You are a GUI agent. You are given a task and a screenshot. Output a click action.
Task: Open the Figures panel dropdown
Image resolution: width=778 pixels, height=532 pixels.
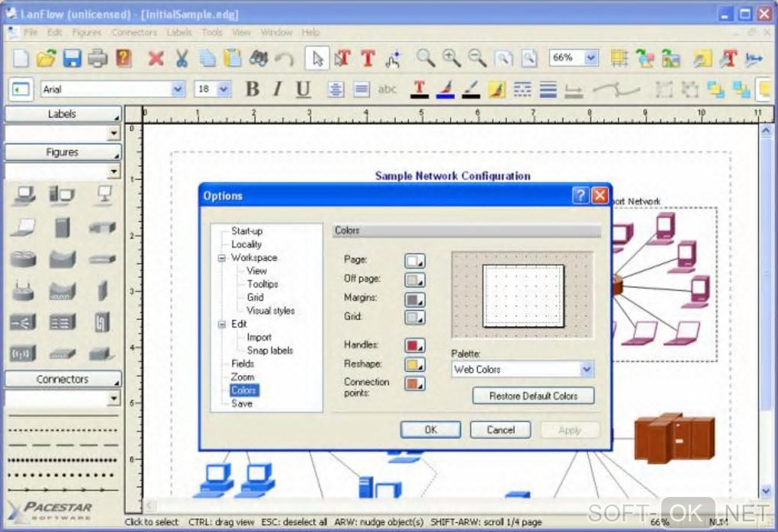tap(114, 171)
